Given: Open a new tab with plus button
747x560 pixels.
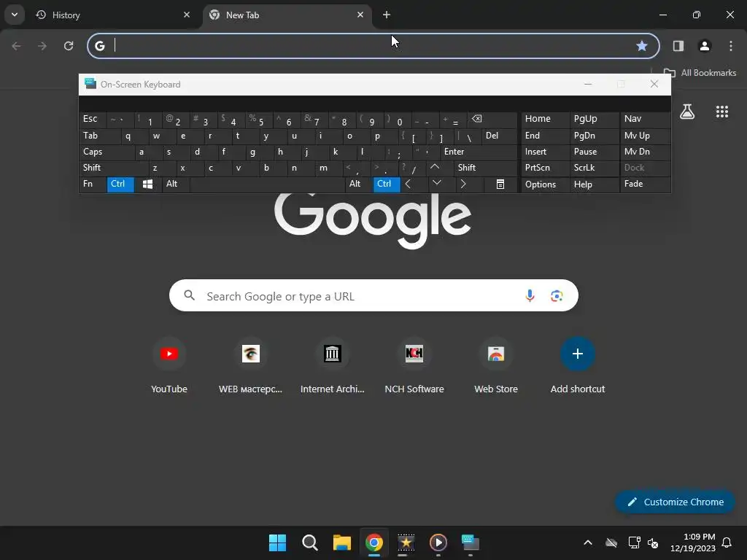Looking at the screenshot, I should click(387, 15).
